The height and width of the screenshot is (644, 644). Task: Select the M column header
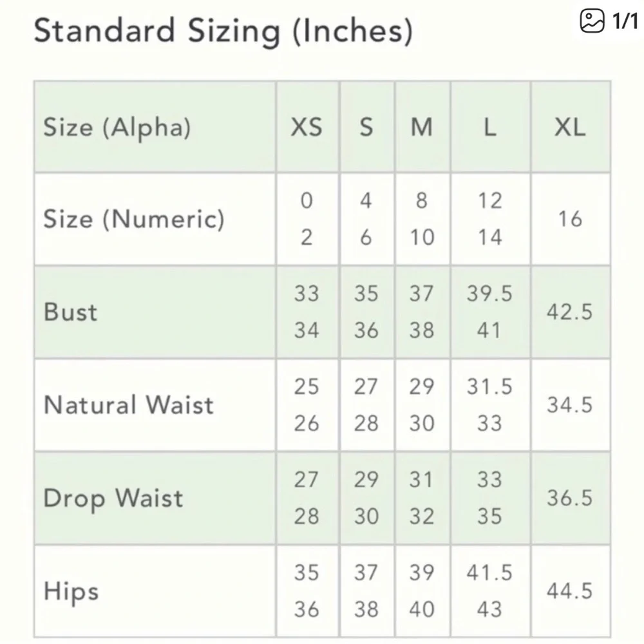click(x=422, y=127)
